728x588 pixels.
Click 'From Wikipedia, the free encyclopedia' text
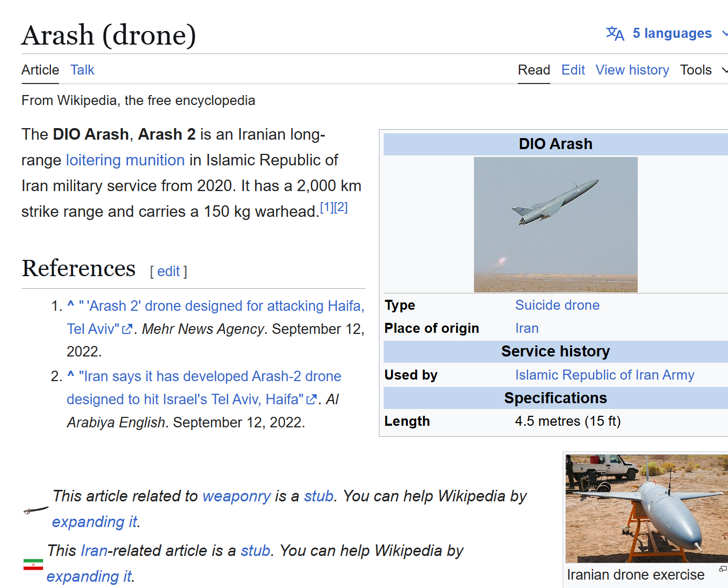click(x=139, y=100)
